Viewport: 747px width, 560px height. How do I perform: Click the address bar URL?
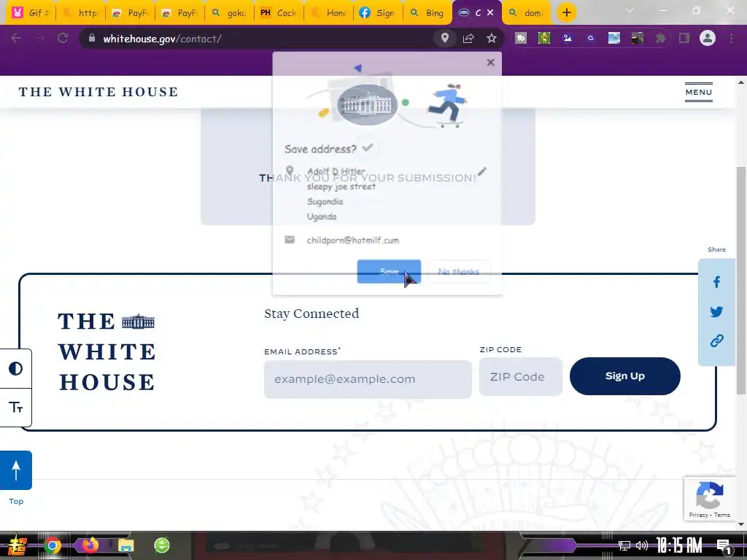(x=163, y=39)
